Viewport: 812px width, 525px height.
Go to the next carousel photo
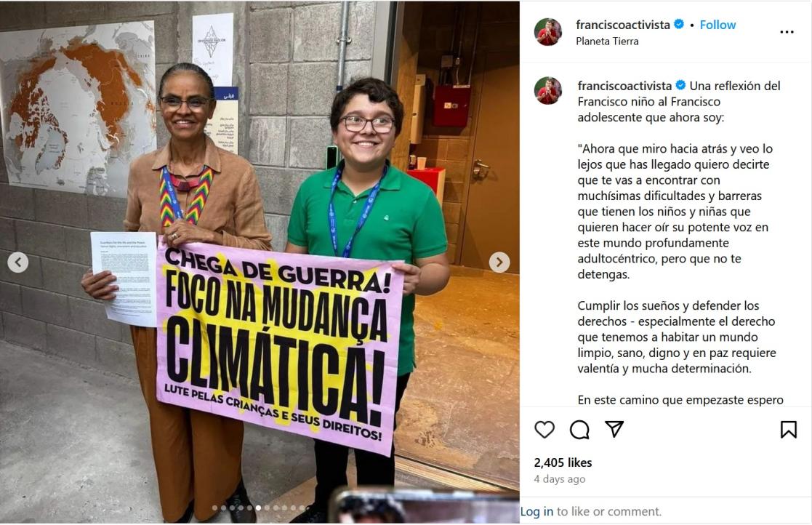tap(499, 262)
